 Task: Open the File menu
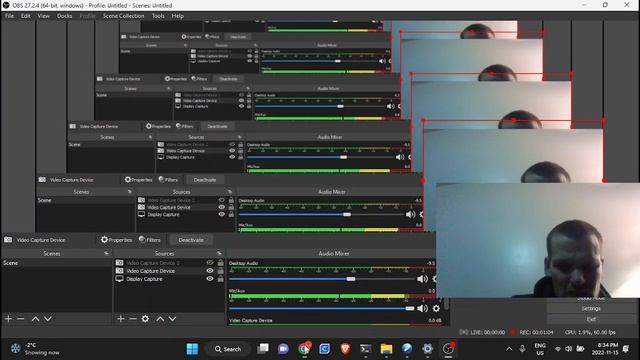pos(9,16)
